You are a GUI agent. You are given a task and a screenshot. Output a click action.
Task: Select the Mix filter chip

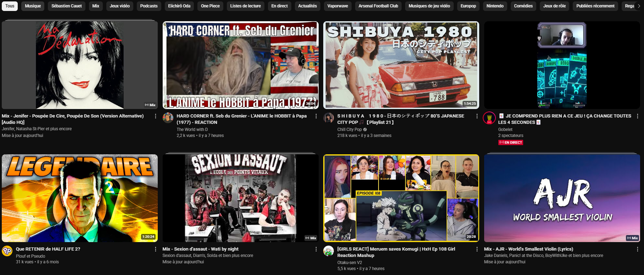[96, 6]
